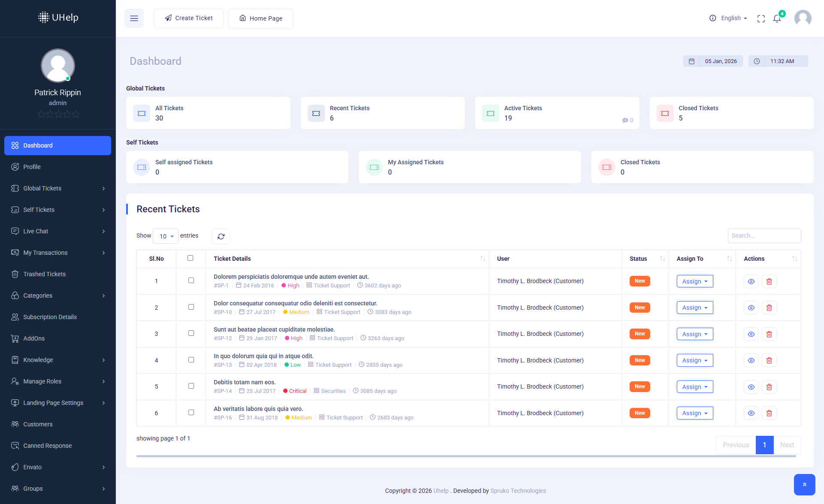Delete ticket SP-16 with the trash icon

(x=769, y=413)
